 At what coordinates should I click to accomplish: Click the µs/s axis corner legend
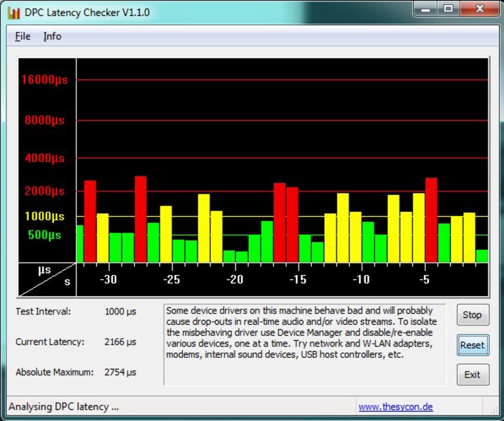click(x=47, y=279)
